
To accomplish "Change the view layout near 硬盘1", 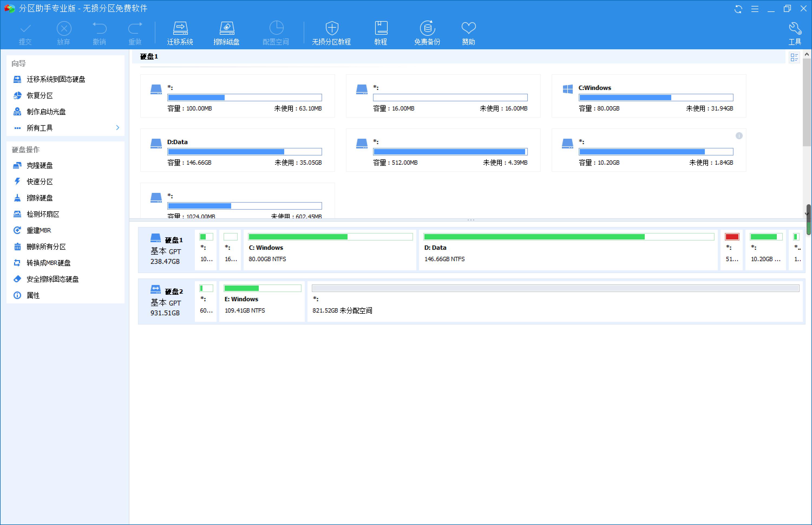I will (795, 57).
